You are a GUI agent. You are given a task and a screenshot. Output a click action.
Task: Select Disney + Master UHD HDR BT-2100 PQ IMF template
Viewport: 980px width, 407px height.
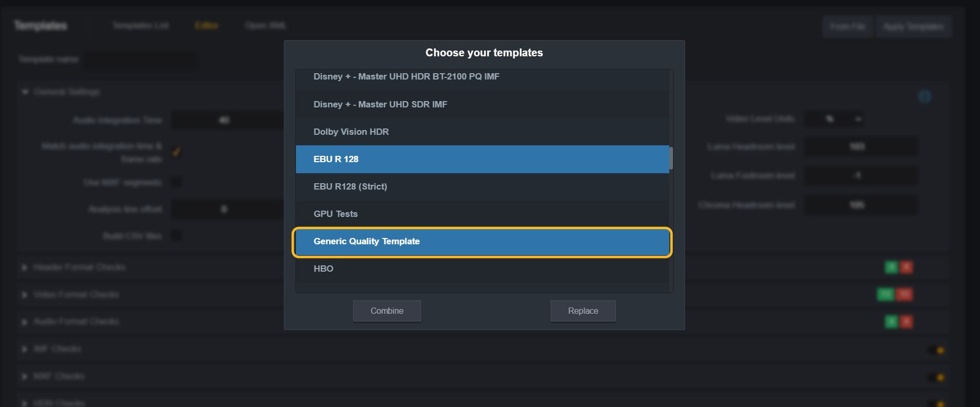pos(482,77)
